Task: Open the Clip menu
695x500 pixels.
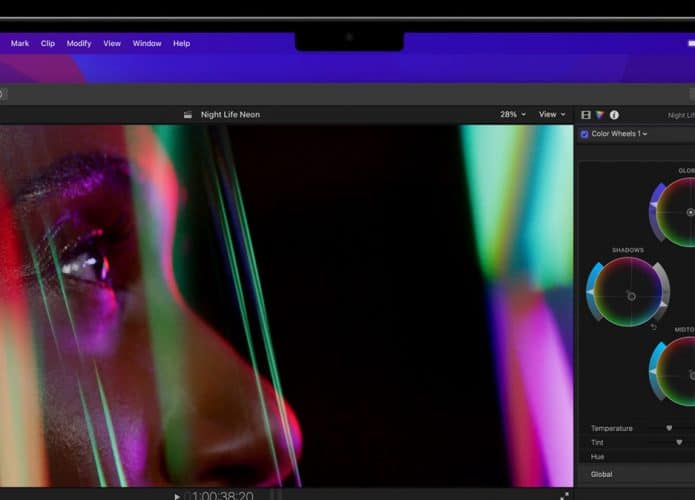Action: 48,43
